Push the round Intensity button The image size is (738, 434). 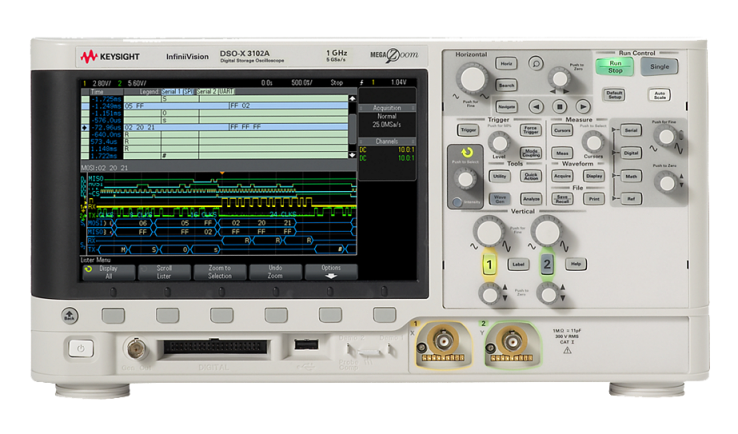pyautogui.click(x=457, y=202)
